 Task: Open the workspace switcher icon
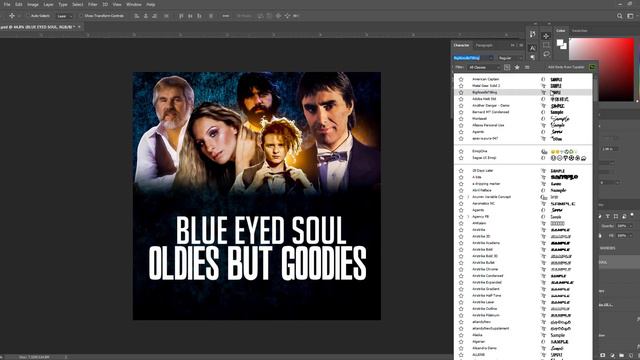(x=630, y=16)
